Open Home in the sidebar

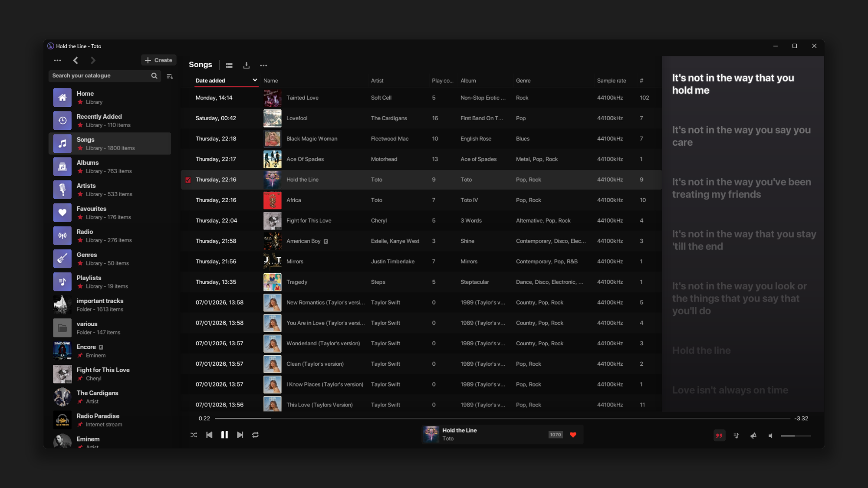[110, 98]
